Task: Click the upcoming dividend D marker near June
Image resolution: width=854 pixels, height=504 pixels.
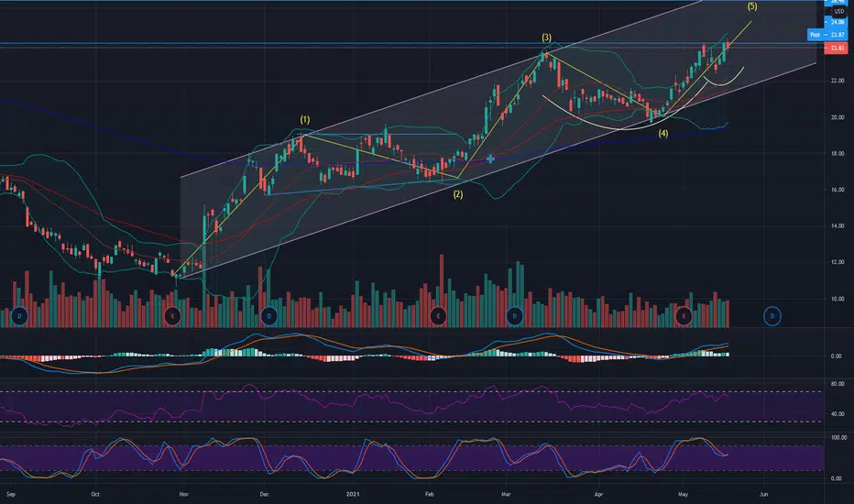Action: (x=772, y=316)
